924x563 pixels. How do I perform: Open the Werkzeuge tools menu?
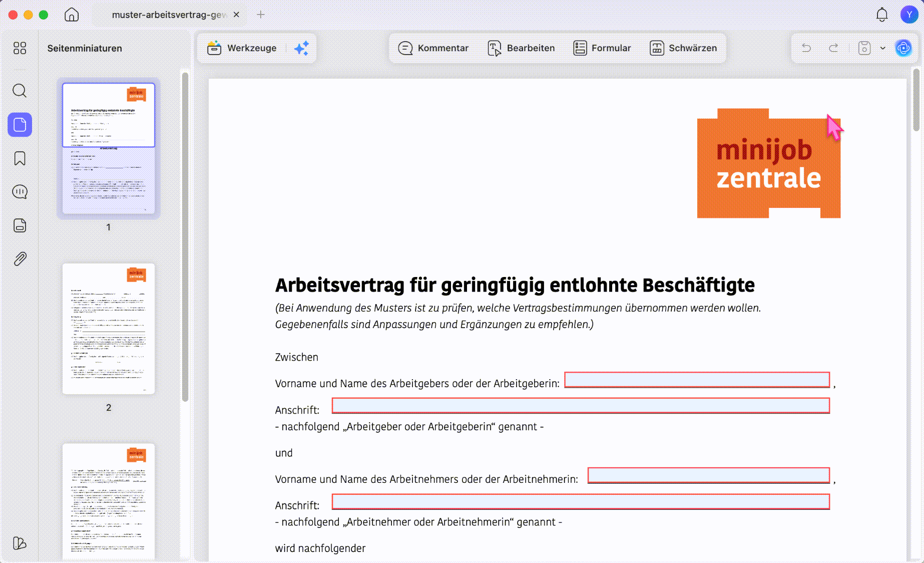click(242, 48)
